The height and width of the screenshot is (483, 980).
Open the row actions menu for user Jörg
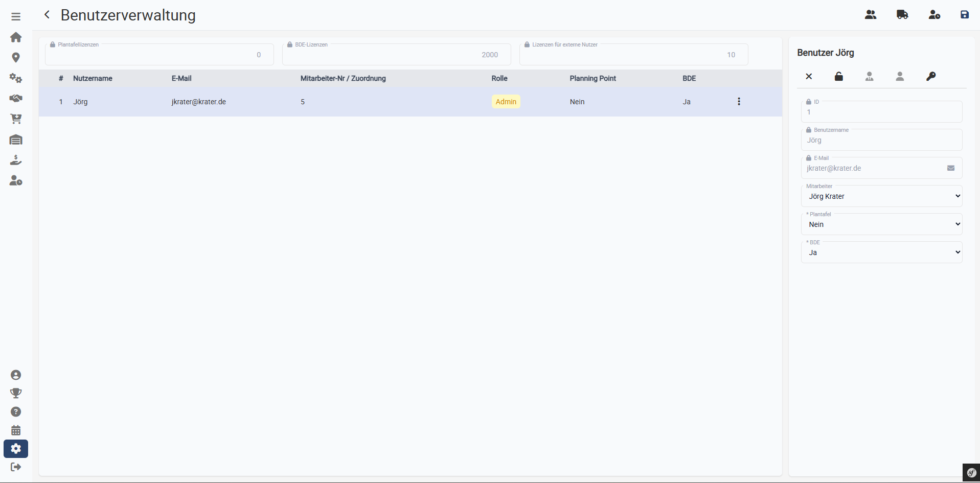(739, 101)
